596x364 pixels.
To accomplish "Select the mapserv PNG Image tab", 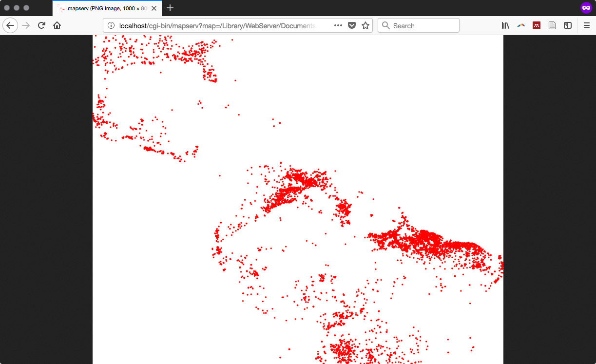I will click(107, 8).
